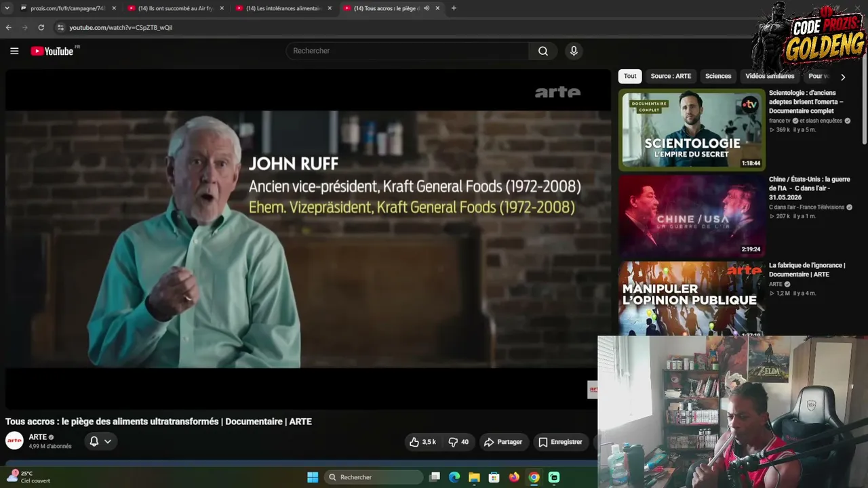Close the prozis.com tab
This screenshot has height=488, width=868.
[x=114, y=8]
